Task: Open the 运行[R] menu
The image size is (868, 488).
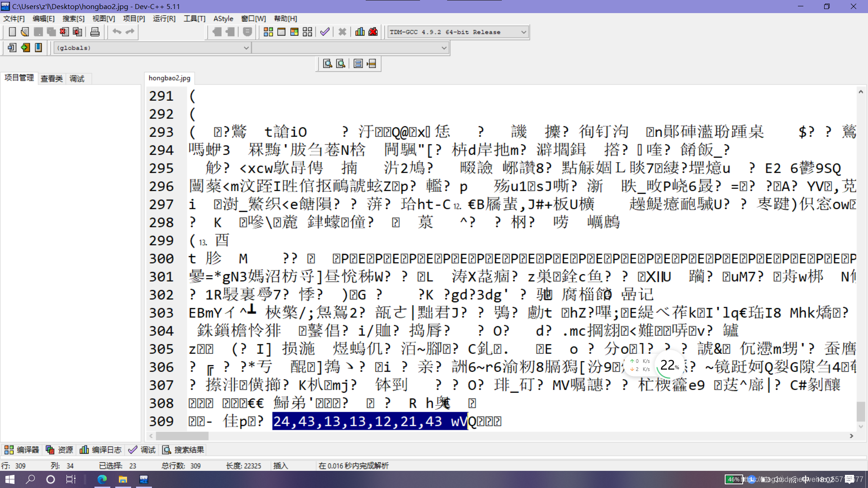Action: [164, 19]
